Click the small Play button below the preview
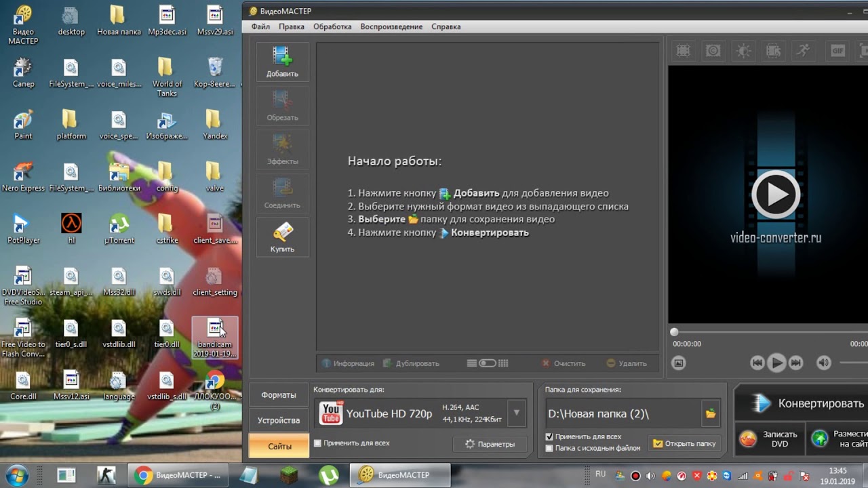Viewport: 868px width, 488px height. pos(776,363)
